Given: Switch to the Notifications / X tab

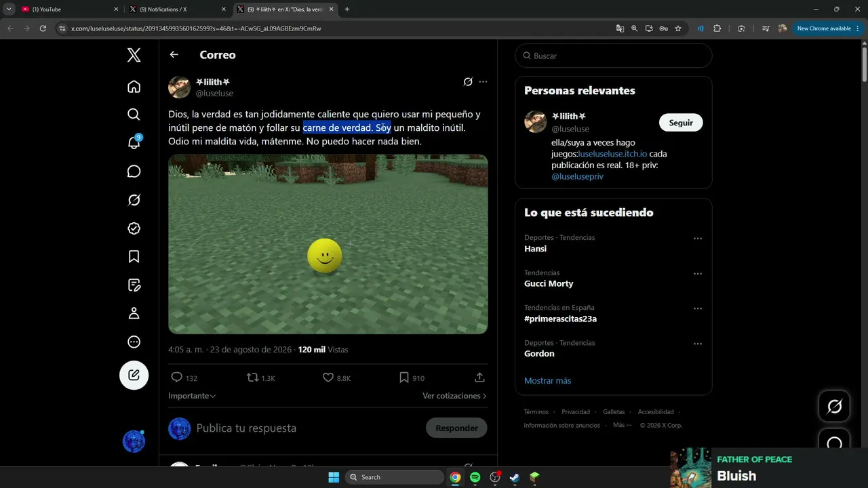Looking at the screenshot, I should tap(178, 9).
